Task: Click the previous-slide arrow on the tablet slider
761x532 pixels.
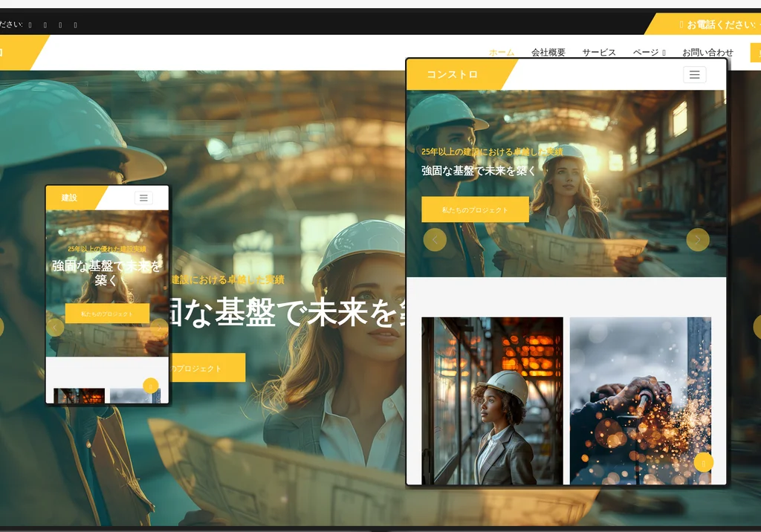Action: tap(434, 240)
